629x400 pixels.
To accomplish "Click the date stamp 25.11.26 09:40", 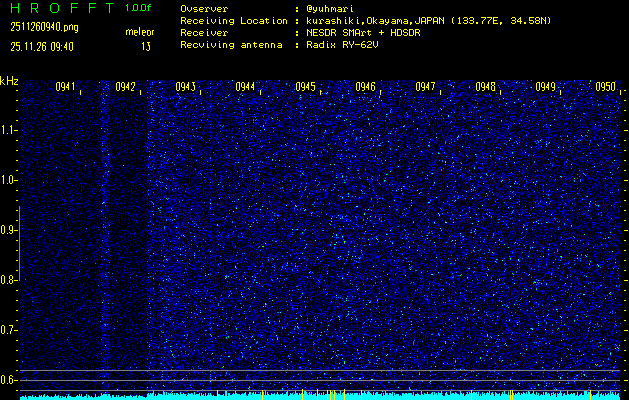I will coord(42,47).
